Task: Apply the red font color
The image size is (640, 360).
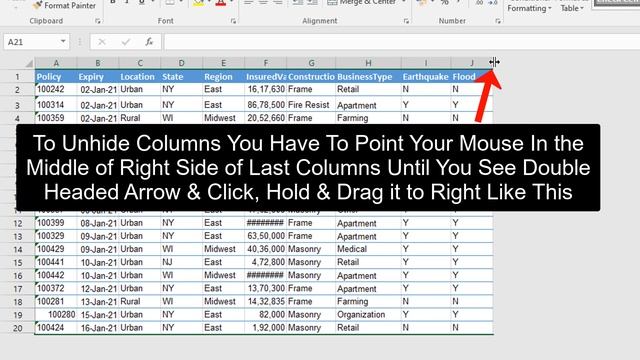Action: 220,3
